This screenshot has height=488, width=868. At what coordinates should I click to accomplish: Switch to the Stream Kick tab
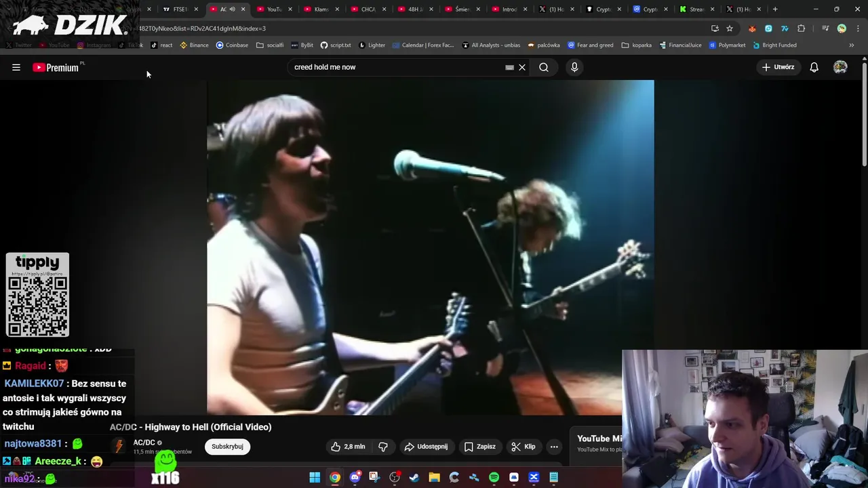pos(696,9)
